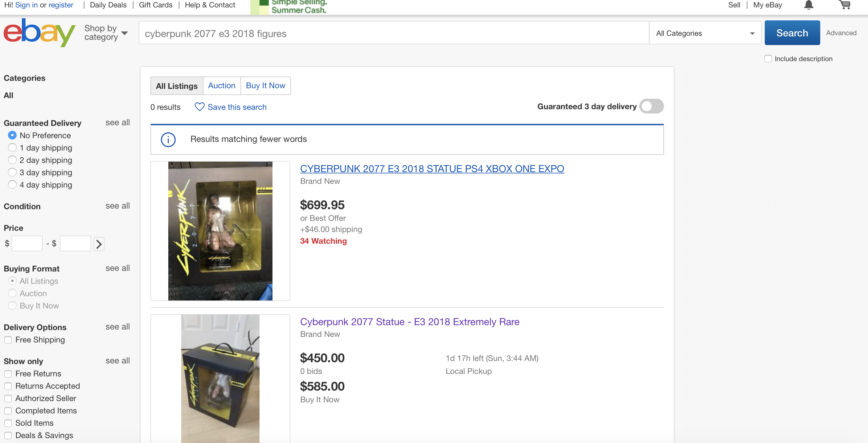Check the Include description box
Screen dimensions: 868x443
[x=768, y=59]
